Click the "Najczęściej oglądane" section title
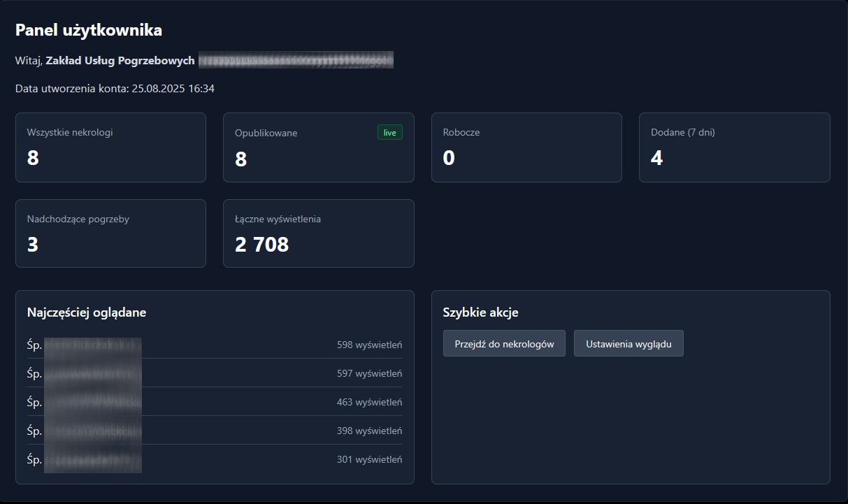This screenshot has width=848, height=504. pyautogui.click(x=87, y=312)
